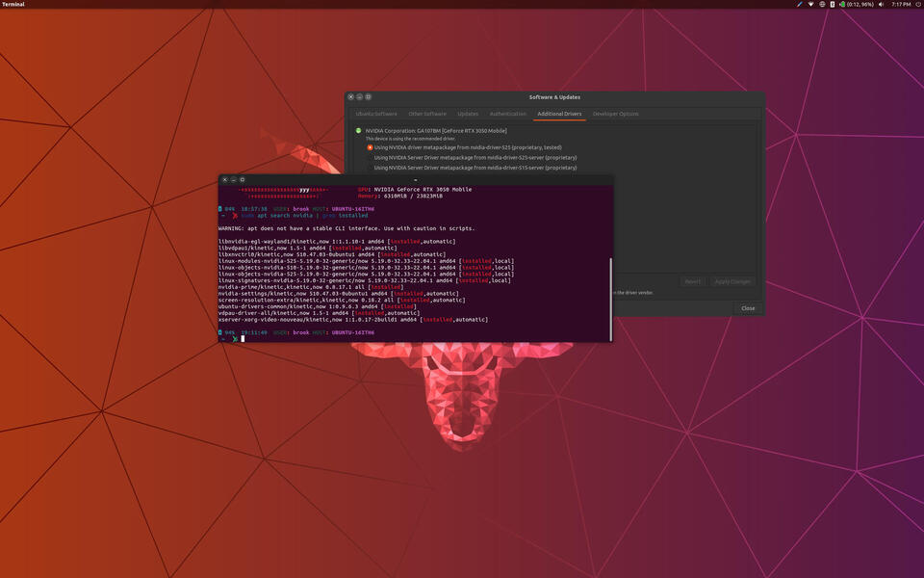The height and width of the screenshot is (578, 924).
Task: Click the libvdpau1 package line
Action: (308, 248)
